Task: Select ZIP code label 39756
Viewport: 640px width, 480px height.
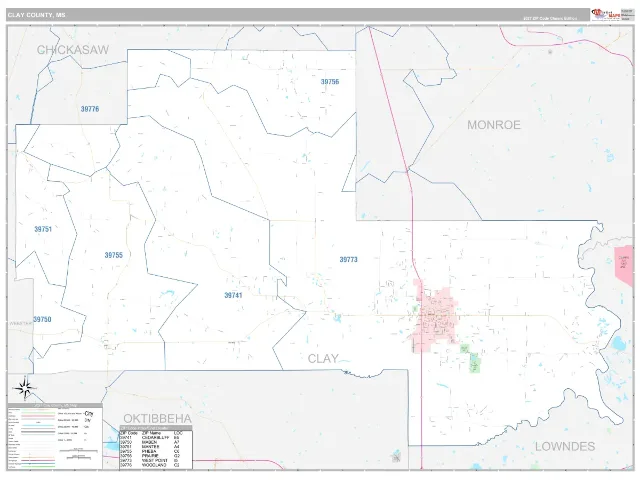Action: (x=330, y=82)
